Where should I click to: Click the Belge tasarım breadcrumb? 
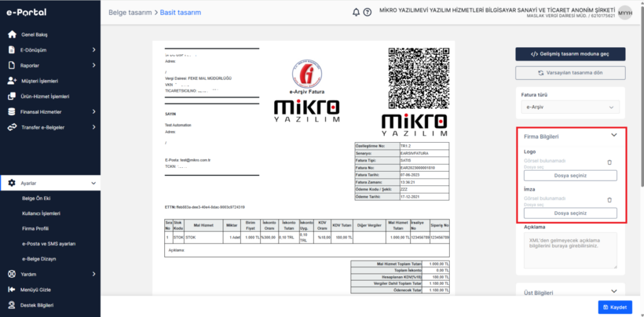[130, 13]
